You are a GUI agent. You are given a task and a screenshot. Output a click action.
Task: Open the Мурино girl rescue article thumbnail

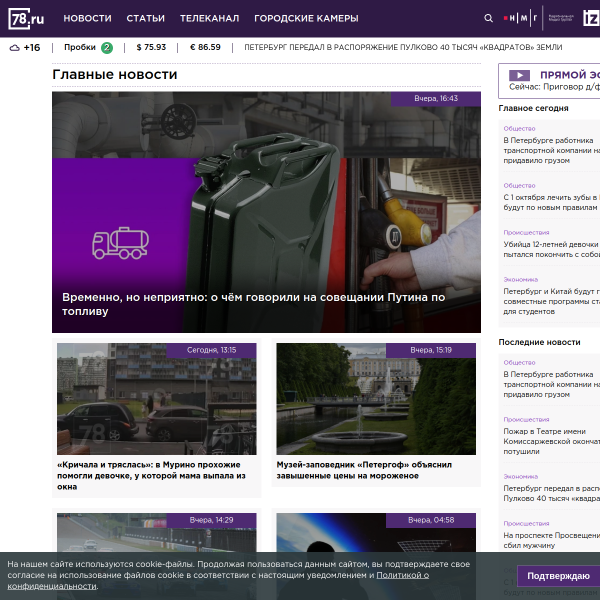click(157, 399)
